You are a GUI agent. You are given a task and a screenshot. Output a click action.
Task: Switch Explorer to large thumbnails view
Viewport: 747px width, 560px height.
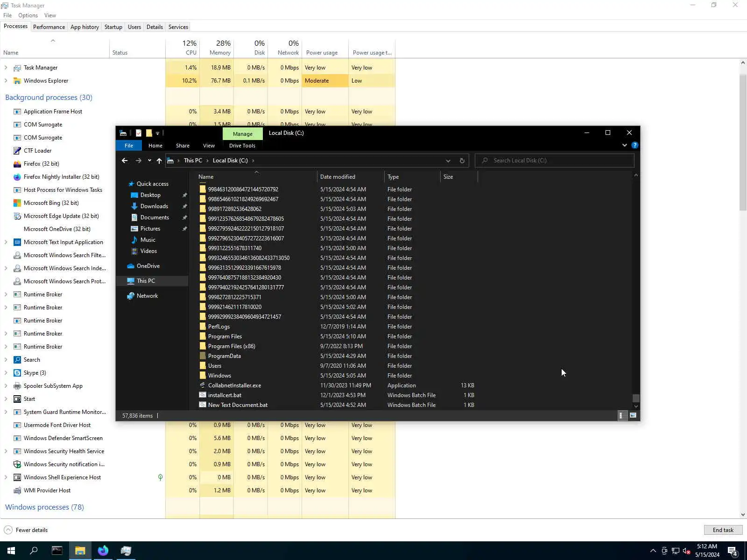tap(633, 415)
